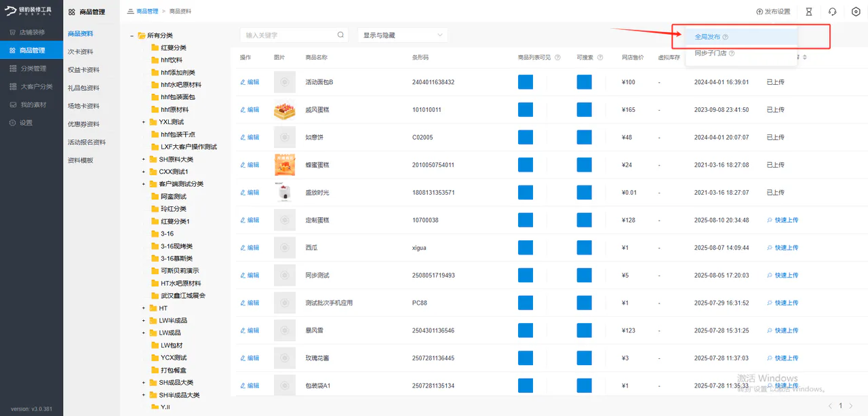Click the 所有分类 root folder

(155, 35)
